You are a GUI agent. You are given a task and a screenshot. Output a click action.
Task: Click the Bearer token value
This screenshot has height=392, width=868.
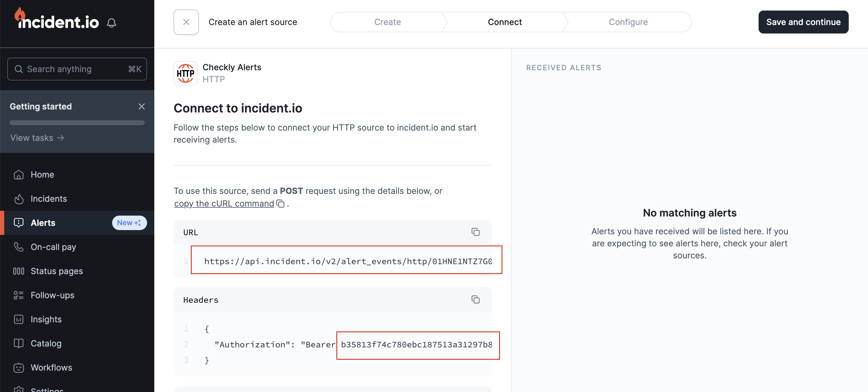(x=417, y=344)
